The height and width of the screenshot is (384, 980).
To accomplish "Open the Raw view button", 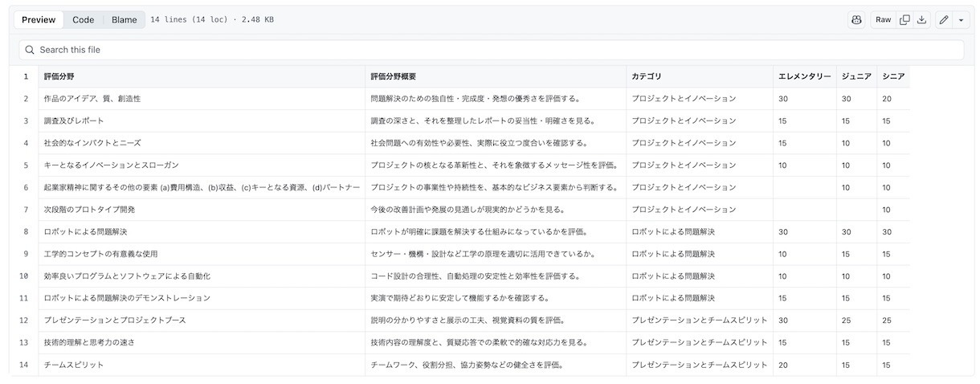I will pyautogui.click(x=883, y=20).
